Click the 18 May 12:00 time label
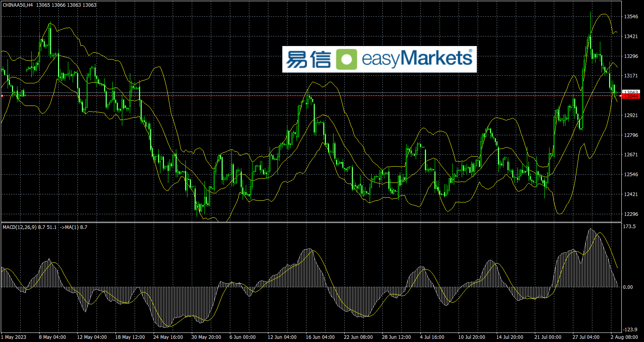This screenshot has height=342, width=644. click(x=130, y=337)
